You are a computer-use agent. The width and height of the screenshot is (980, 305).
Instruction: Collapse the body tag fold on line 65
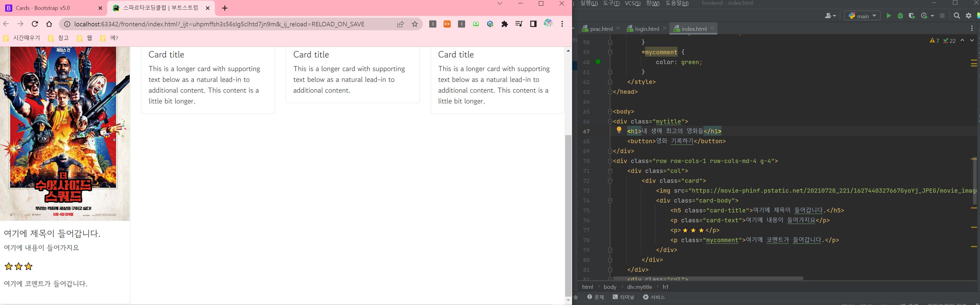coord(610,111)
